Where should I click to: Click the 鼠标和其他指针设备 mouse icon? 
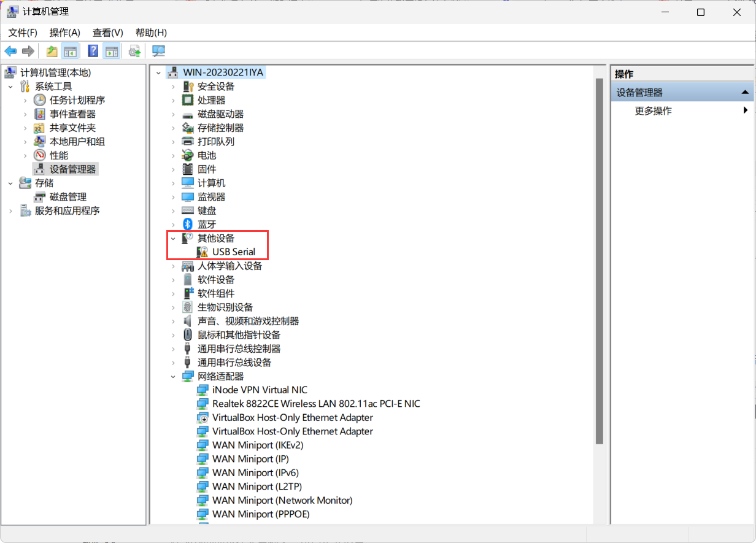188,335
